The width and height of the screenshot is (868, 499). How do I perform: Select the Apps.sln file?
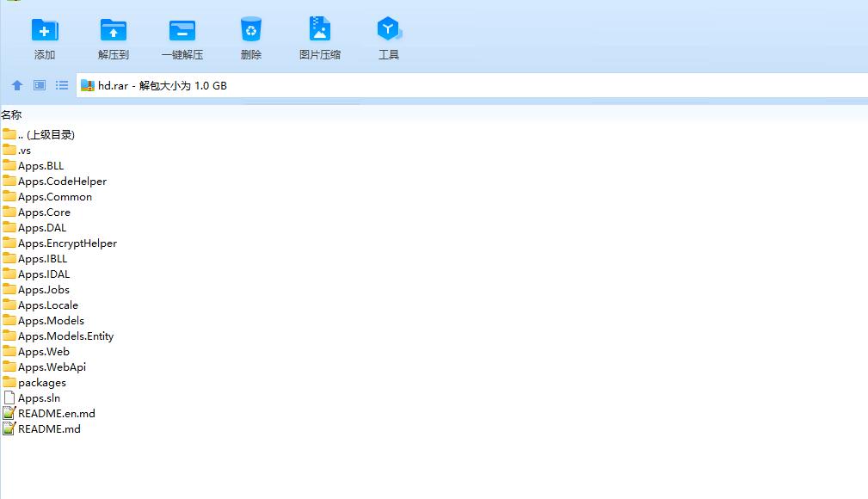tap(39, 397)
